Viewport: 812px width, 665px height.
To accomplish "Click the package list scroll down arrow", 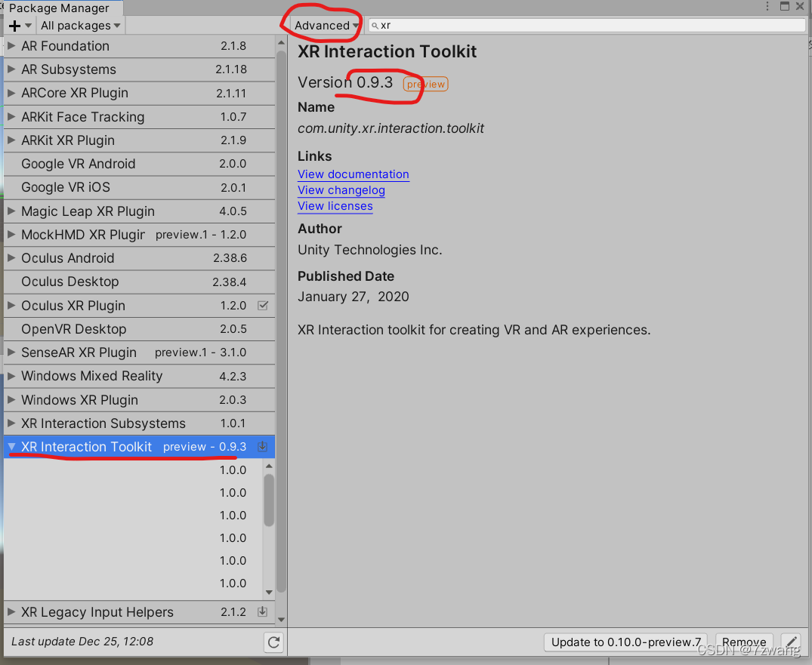I will pyautogui.click(x=281, y=619).
